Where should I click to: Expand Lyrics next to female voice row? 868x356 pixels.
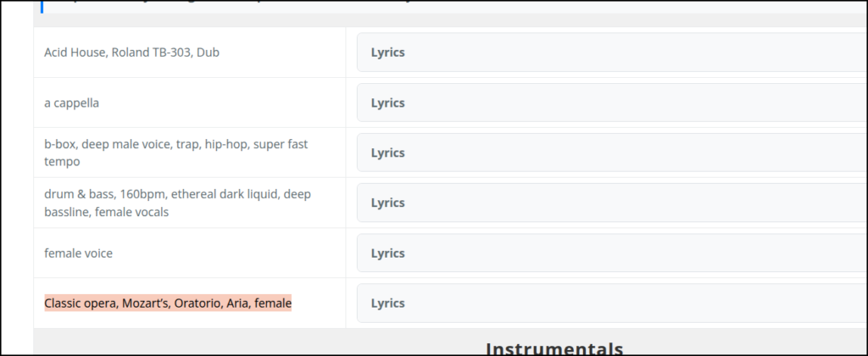(x=388, y=253)
